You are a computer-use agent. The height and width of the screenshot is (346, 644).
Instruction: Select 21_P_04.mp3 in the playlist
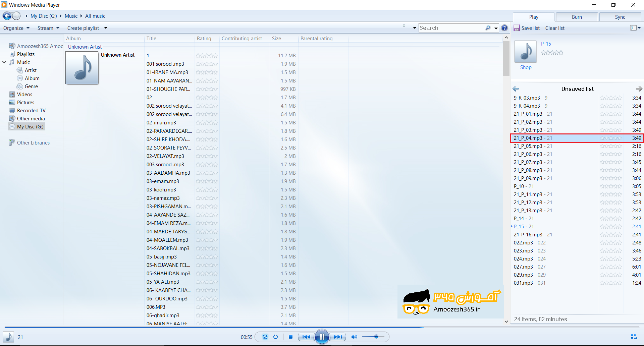(577, 138)
